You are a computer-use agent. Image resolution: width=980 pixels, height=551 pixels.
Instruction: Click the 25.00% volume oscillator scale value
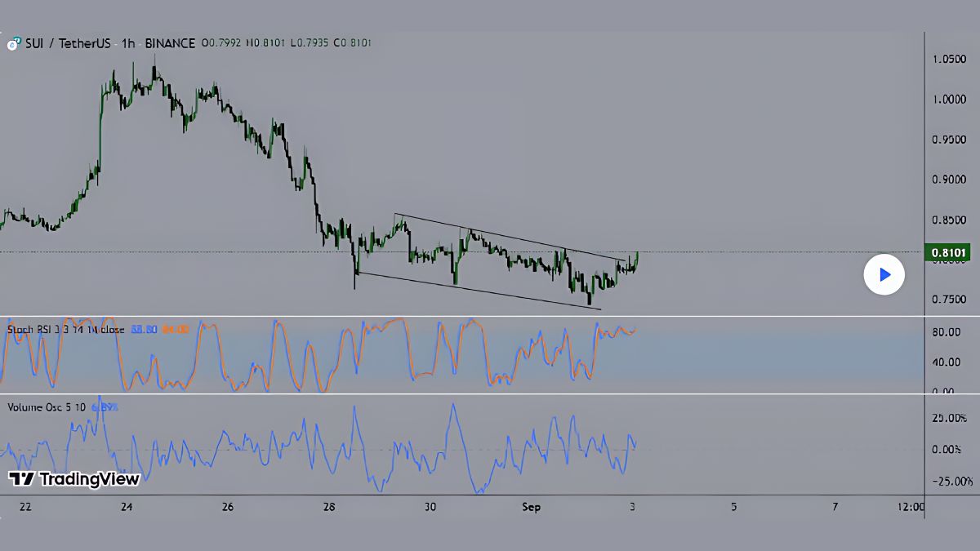(949, 418)
